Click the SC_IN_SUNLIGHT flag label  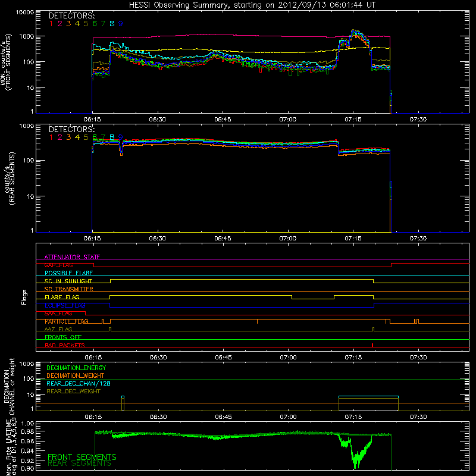[68, 281]
